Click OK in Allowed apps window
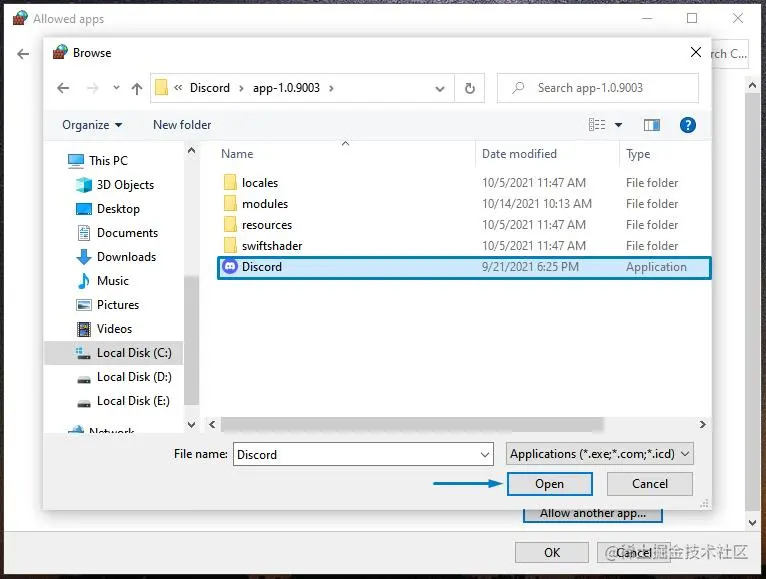 552,553
